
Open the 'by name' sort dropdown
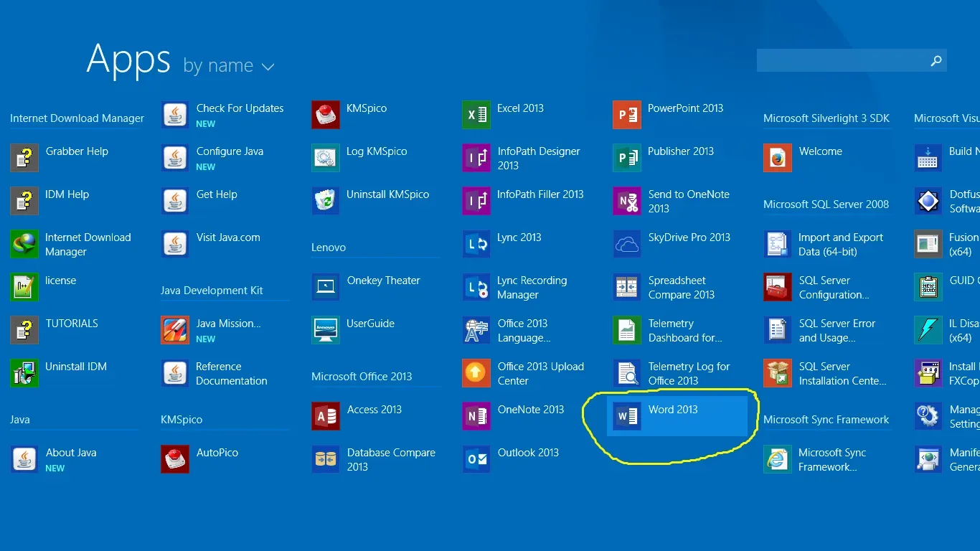229,65
